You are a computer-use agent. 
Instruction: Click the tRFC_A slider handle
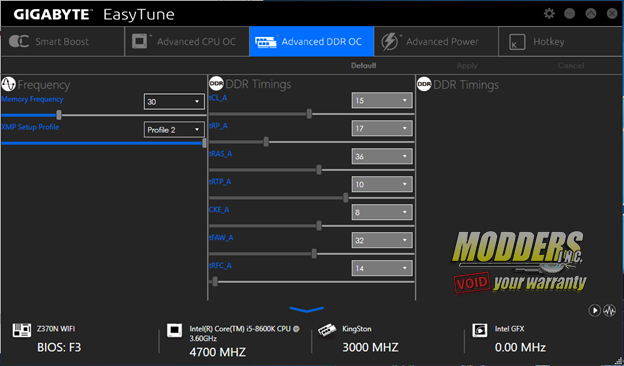click(215, 282)
